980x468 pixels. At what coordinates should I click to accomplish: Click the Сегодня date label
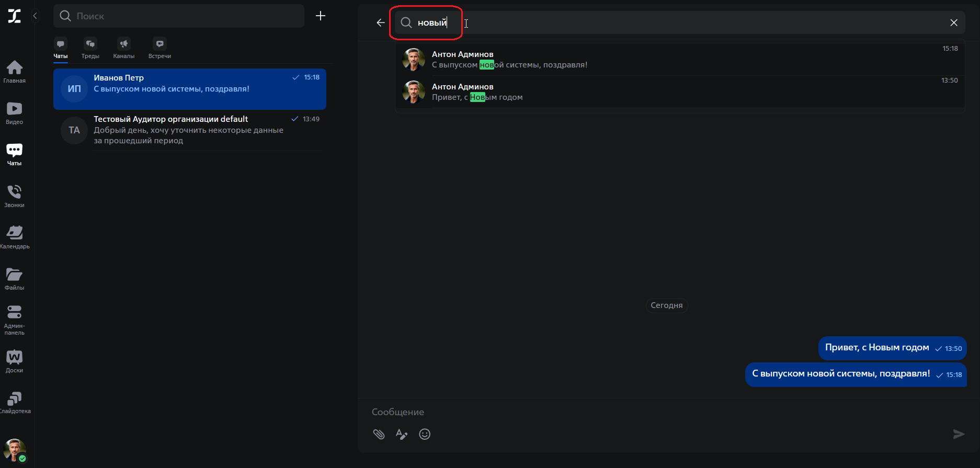[667, 305]
